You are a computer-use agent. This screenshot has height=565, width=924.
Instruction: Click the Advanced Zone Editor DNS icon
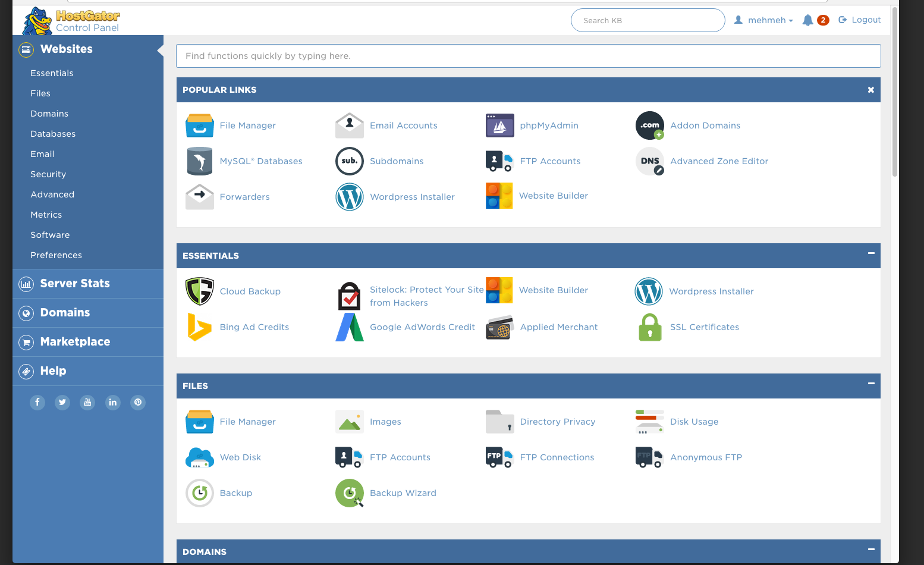coord(650,161)
